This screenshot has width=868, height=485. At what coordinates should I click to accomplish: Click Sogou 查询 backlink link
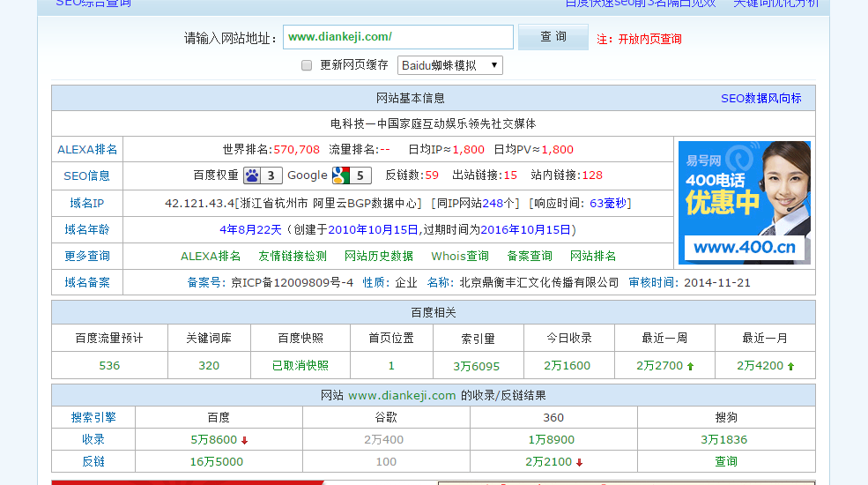tap(726, 462)
